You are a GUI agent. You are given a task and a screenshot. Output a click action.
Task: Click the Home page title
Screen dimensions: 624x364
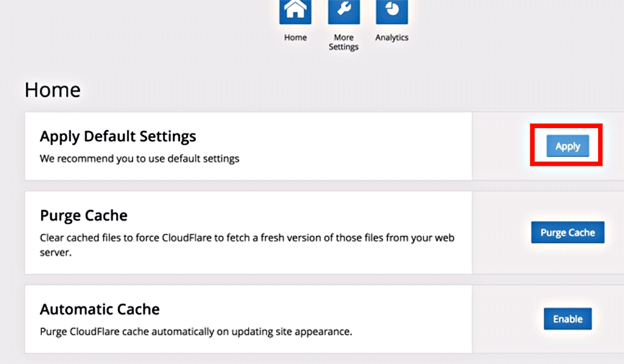52,89
